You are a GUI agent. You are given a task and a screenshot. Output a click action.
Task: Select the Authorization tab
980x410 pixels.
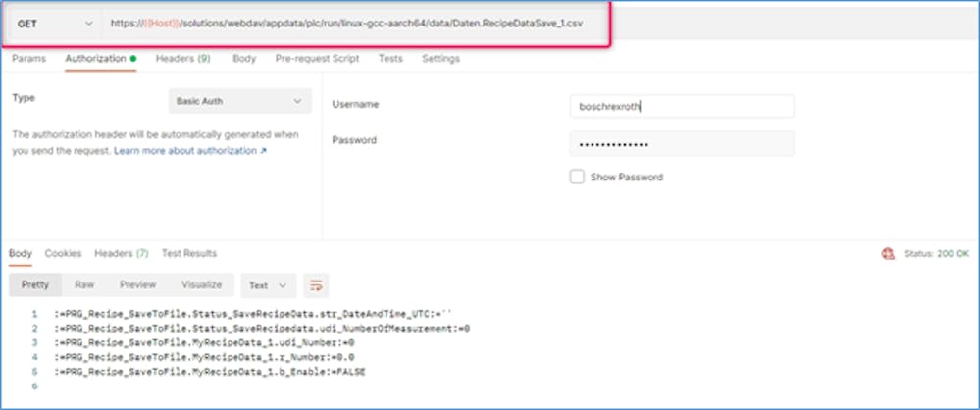[x=96, y=59]
